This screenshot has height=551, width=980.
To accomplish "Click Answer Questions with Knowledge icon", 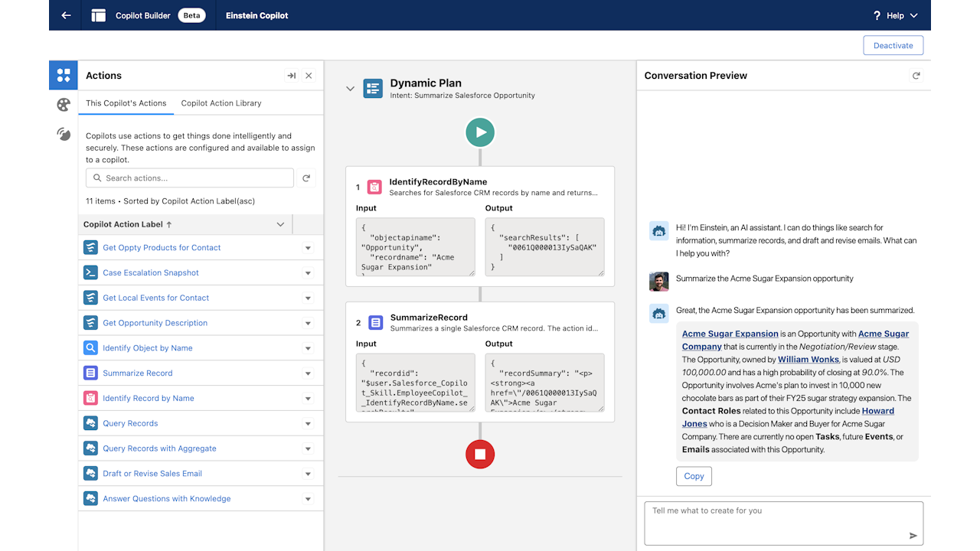I will coord(90,498).
